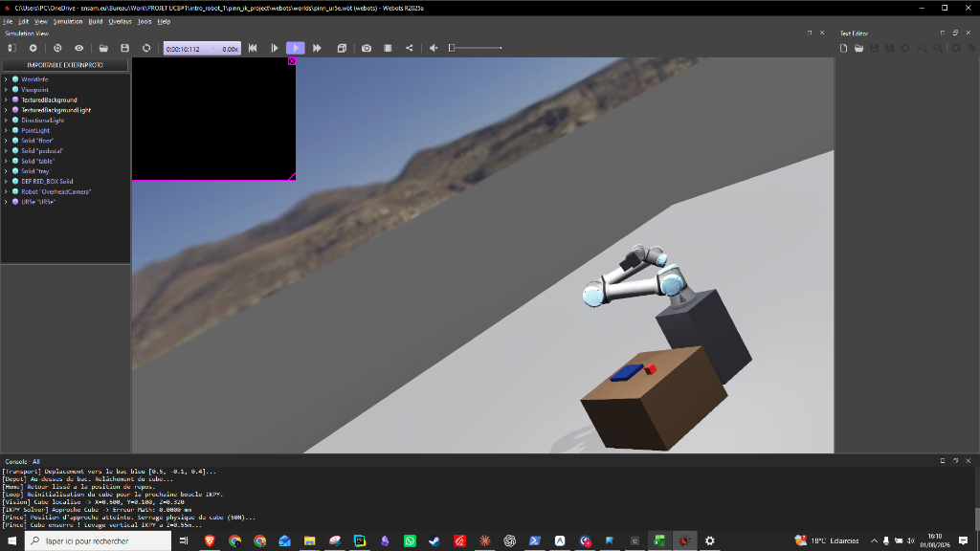This screenshot has width=980, height=551.
Task: Select the Robot "OverheadCamera" node
Action: click(x=56, y=191)
